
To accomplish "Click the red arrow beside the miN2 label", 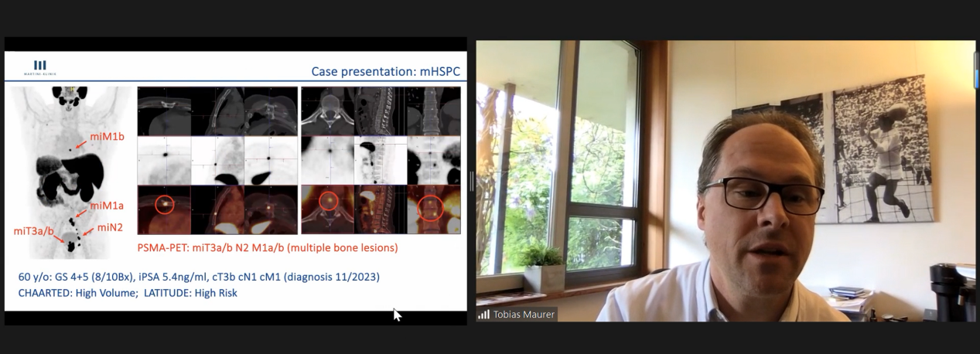I will point(90,230).
